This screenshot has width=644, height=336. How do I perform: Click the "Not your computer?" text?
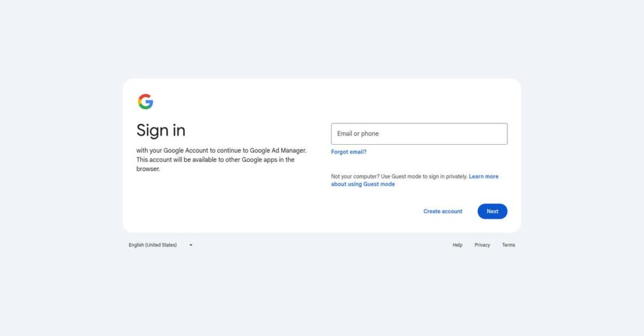pyautogui.click(x=355, y=177)
